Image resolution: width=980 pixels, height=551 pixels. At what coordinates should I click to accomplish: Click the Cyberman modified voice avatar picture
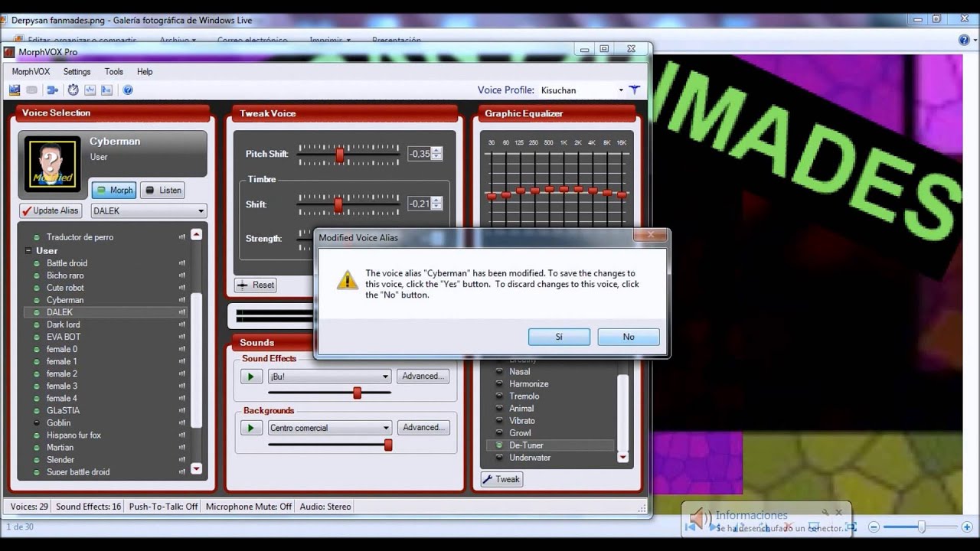point(52,165)
